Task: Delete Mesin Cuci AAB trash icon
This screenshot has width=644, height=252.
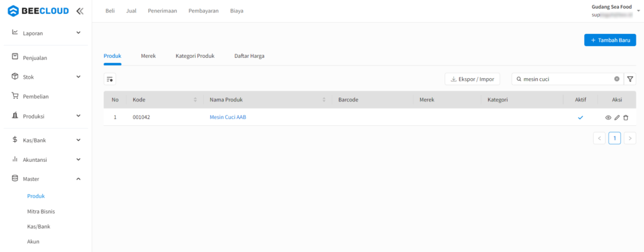Action: 626,117
